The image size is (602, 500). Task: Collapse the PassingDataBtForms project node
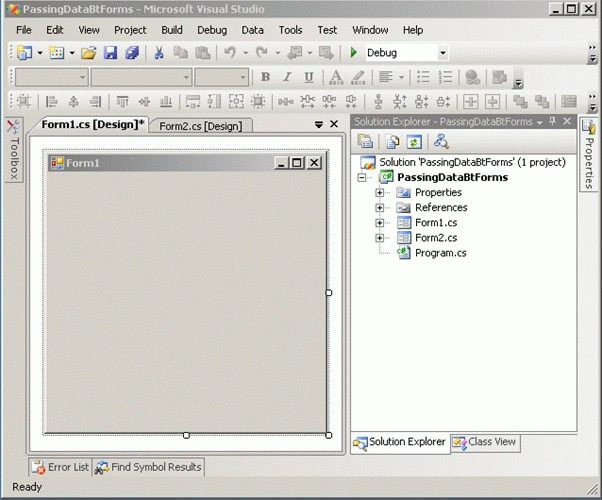pos(361,177)
